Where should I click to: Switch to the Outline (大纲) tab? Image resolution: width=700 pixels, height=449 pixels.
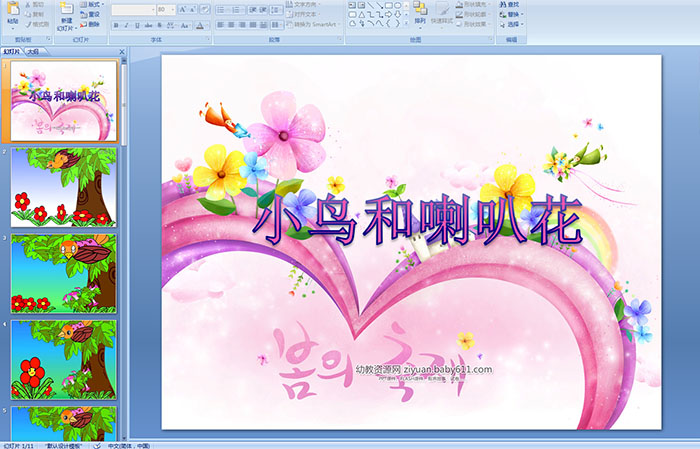pos(33,51)
